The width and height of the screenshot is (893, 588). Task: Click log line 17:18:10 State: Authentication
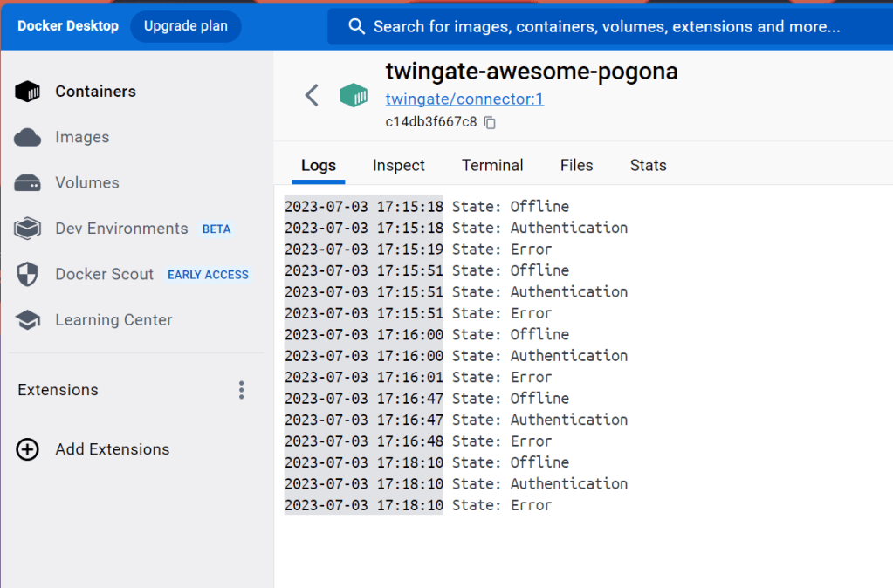click(456, 484)
